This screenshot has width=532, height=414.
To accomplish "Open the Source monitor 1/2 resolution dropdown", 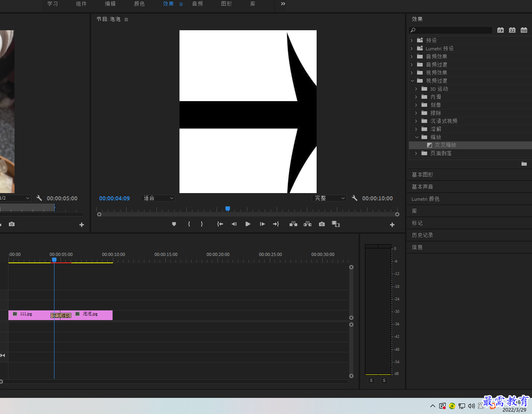I will 15,198.
